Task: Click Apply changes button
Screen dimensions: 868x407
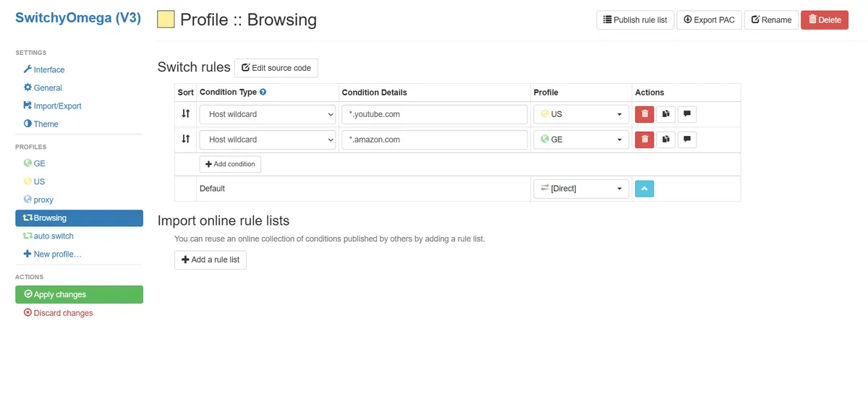Action: click(x=80, y=294)
